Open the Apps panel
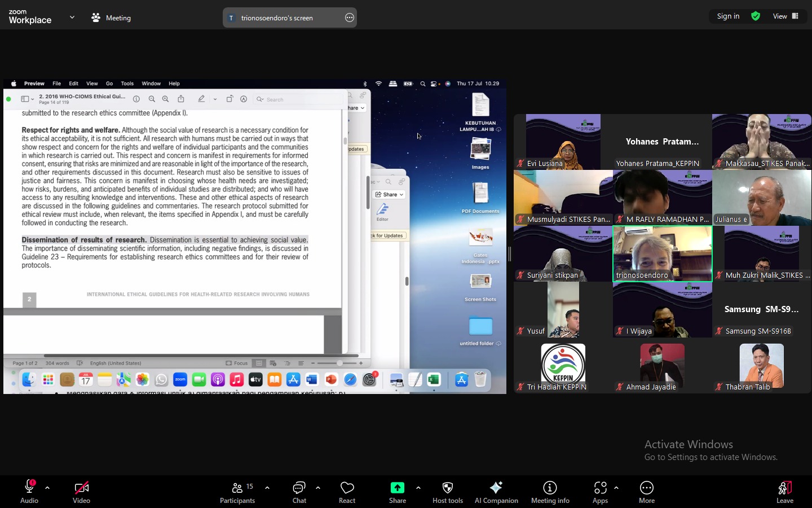This screenshot has width=812, height=508. (600, 492)
